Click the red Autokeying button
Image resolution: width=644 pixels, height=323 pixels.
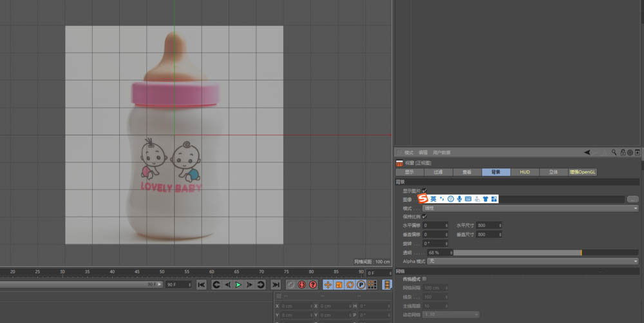click(x=301, y=284)
